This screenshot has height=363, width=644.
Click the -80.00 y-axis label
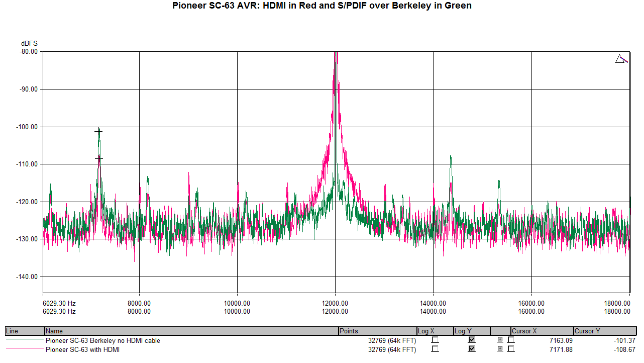[29, 51]
